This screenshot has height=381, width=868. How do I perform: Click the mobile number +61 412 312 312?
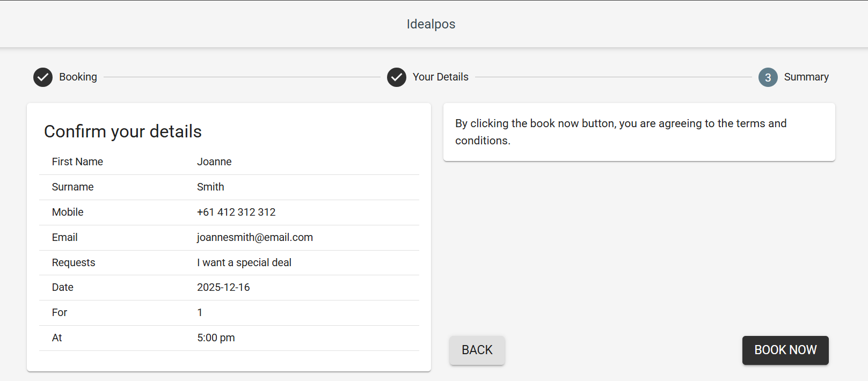click(x=236, y=212)
